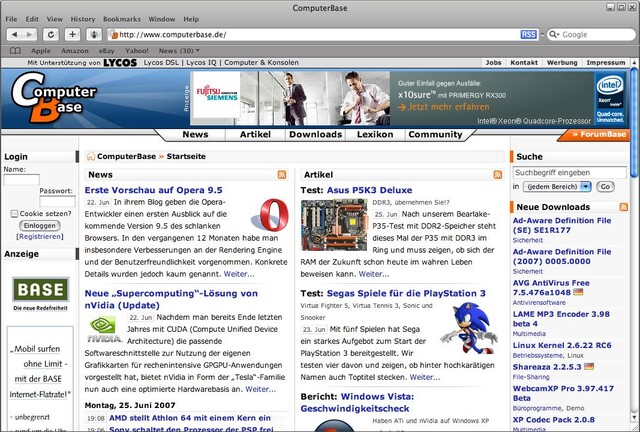Click the page vertical scrollbar thumb
The height and width of the screenshot is (432, 640).
tap(634, 122)
